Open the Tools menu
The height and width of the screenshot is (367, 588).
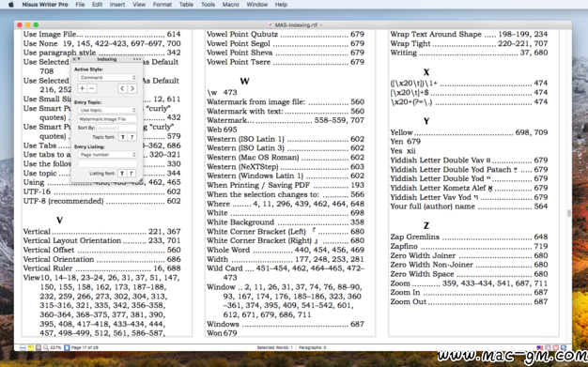(208, 5)
